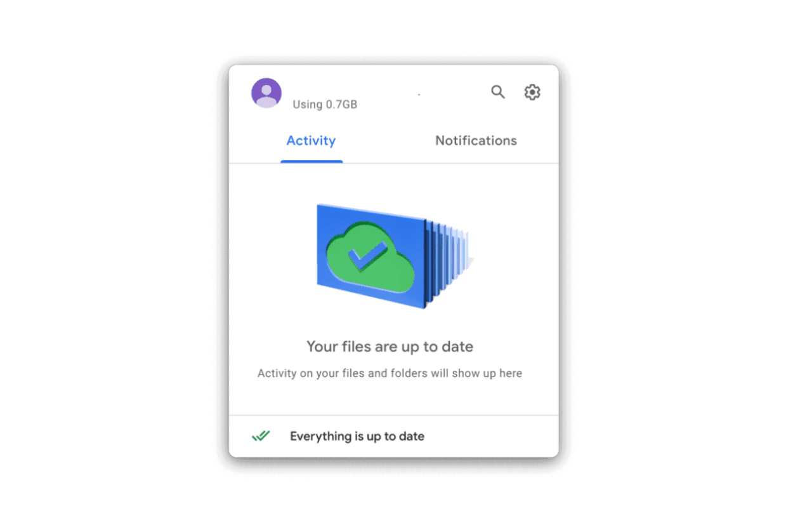Click the blue underline beneath Activity
This screenshot has height=509, width=812.
[x=311, y=161]
